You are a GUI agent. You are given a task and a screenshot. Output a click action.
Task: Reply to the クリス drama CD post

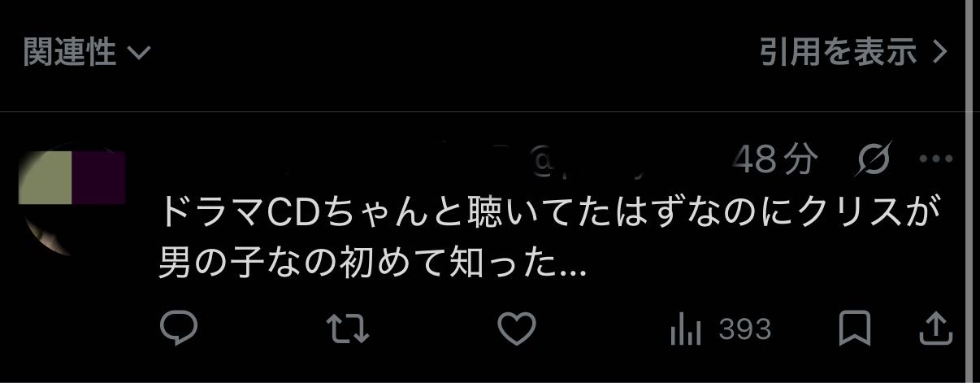coord(179,329)
